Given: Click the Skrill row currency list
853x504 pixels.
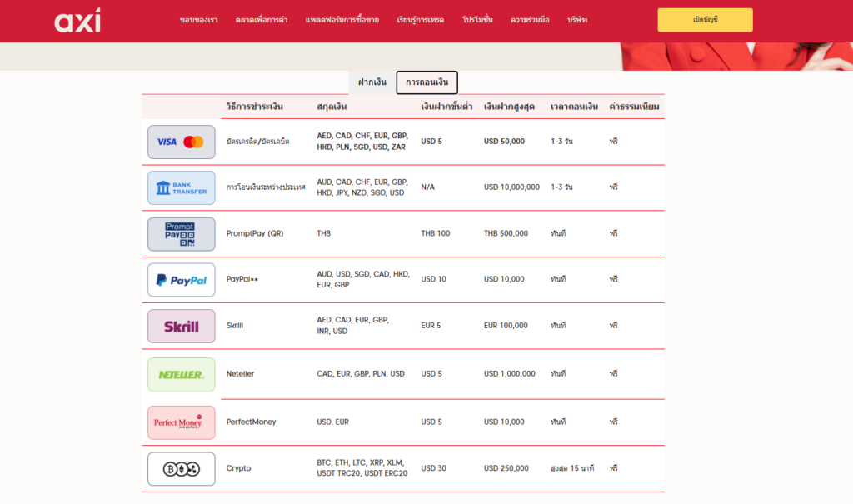Looking at the screenshot, I should tap(352, 326).
